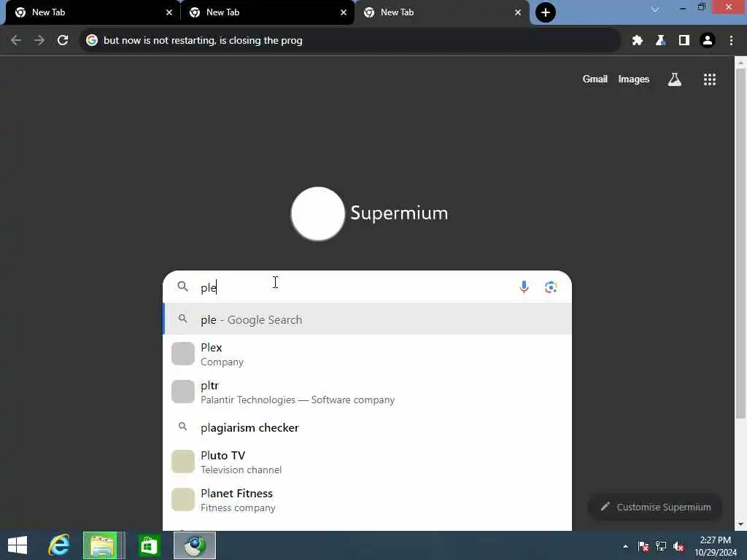Switch to the second New Tab
This screenshot has height=560, width=747.
267,12
